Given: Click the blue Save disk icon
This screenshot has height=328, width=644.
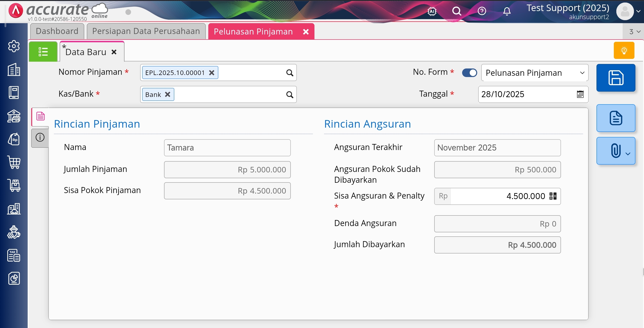Looking at the screenshot, I should pos(616,78).
